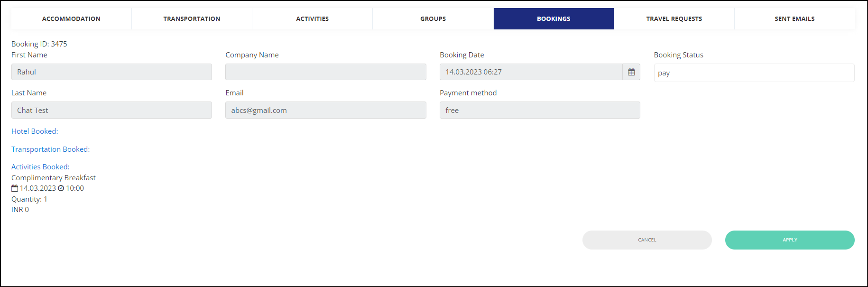
Task: Focus the Email field with abcs@gmail.com
Action: (326, 110)
